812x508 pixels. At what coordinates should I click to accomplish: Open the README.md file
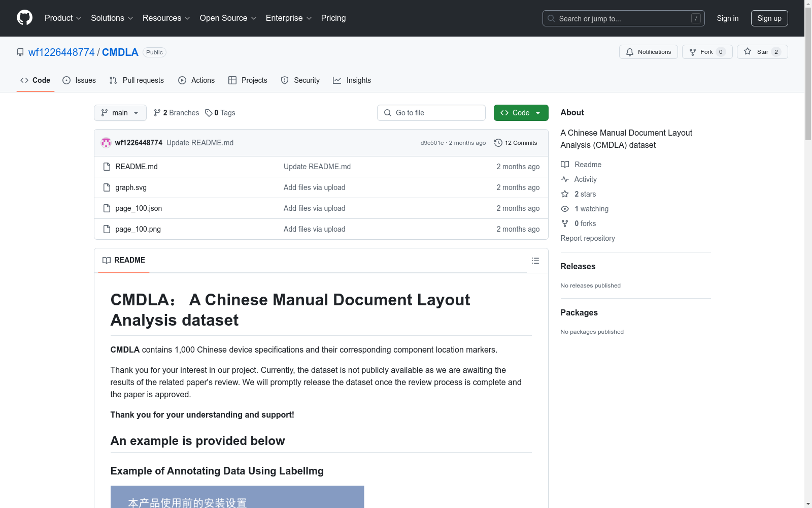coord(137,167)
